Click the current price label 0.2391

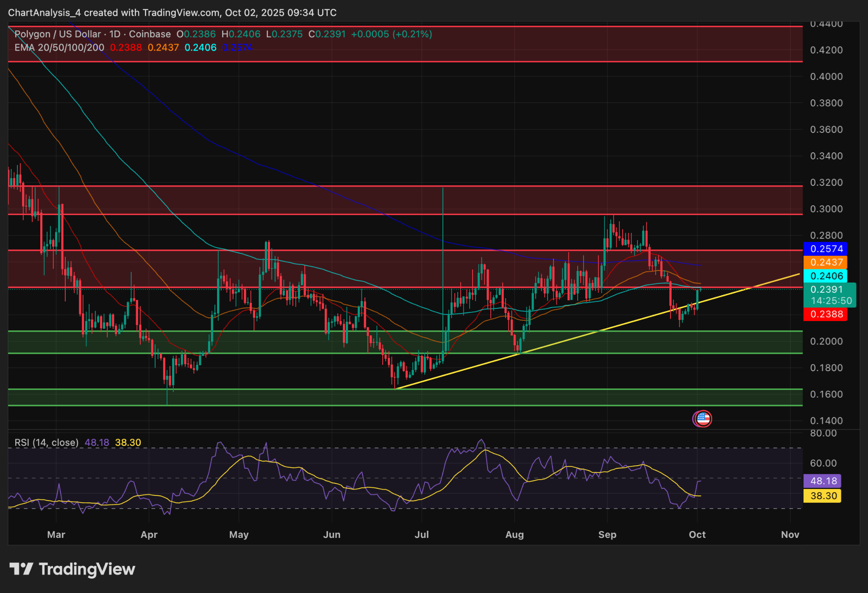(x=825, y=290)
